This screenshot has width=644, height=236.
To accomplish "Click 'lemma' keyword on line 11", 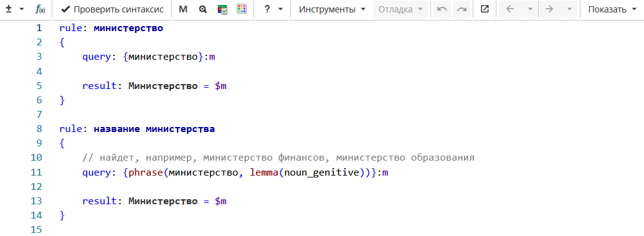I will point(263,172).
